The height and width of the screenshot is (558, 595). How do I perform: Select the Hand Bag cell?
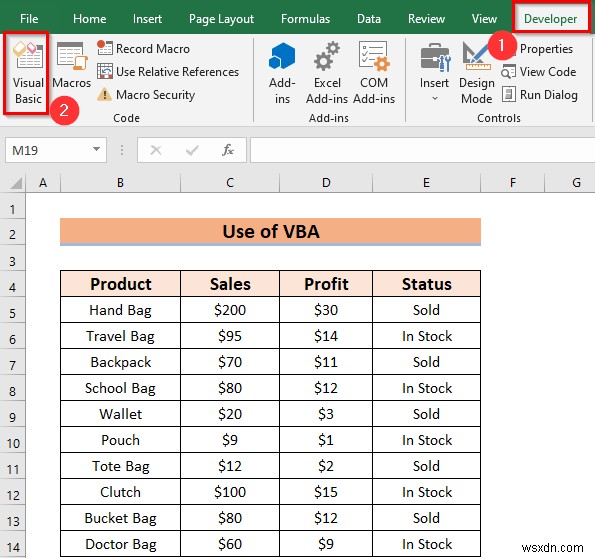coord(120,310)
